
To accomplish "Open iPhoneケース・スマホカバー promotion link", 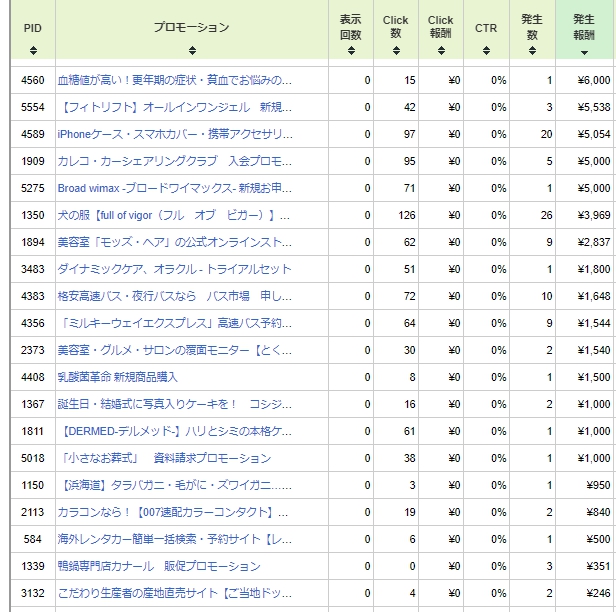I will point(175,134).
